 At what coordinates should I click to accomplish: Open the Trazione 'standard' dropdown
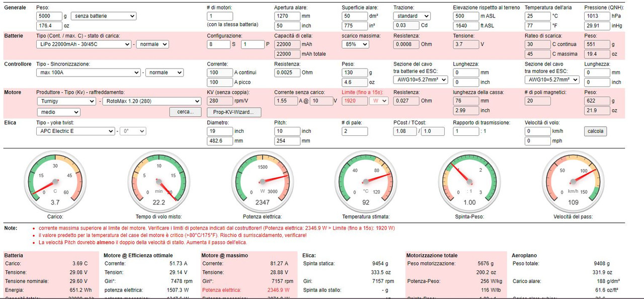coord(412,16)
